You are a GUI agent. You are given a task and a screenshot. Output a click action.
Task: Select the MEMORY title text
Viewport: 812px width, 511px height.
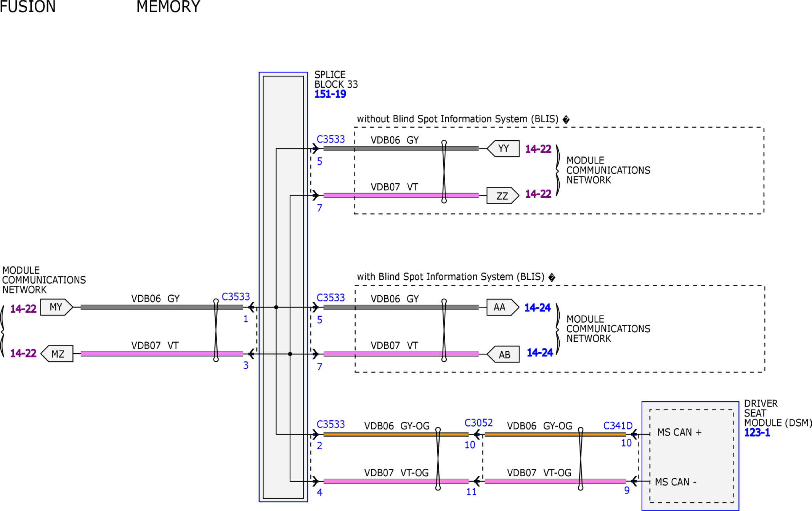[168, 7]
